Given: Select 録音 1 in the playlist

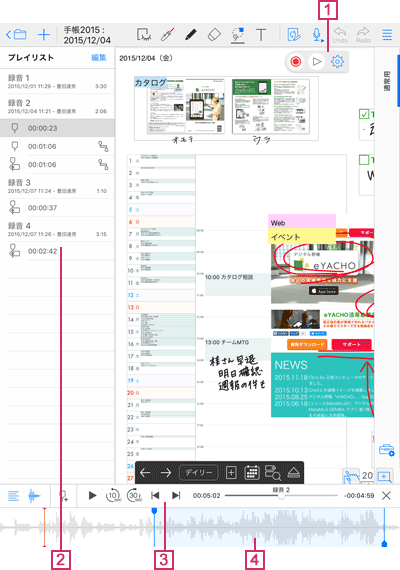Looking at the screenshot, I should (x=57, y=81).
